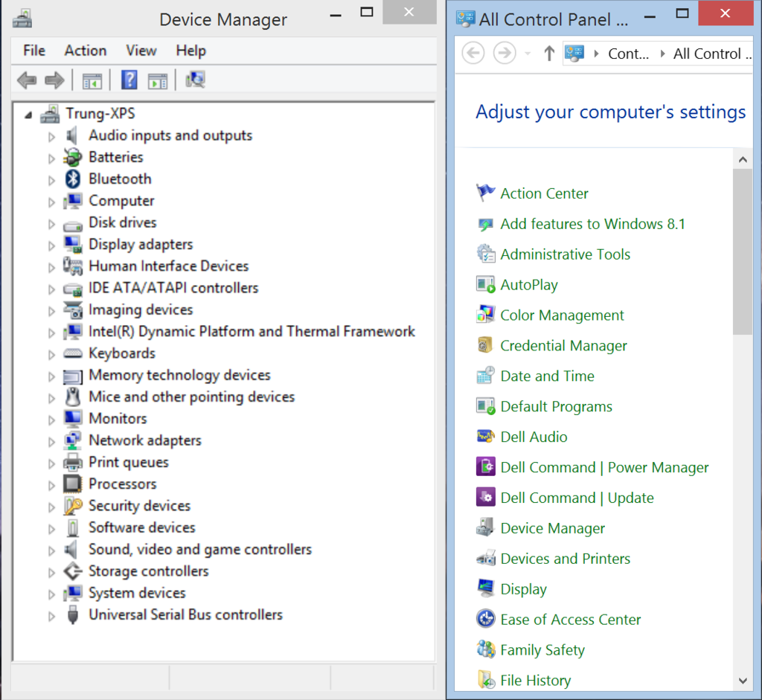Click the Ease of Access Center icon
The width and height of the screenshot is (762, 700).
485,620
